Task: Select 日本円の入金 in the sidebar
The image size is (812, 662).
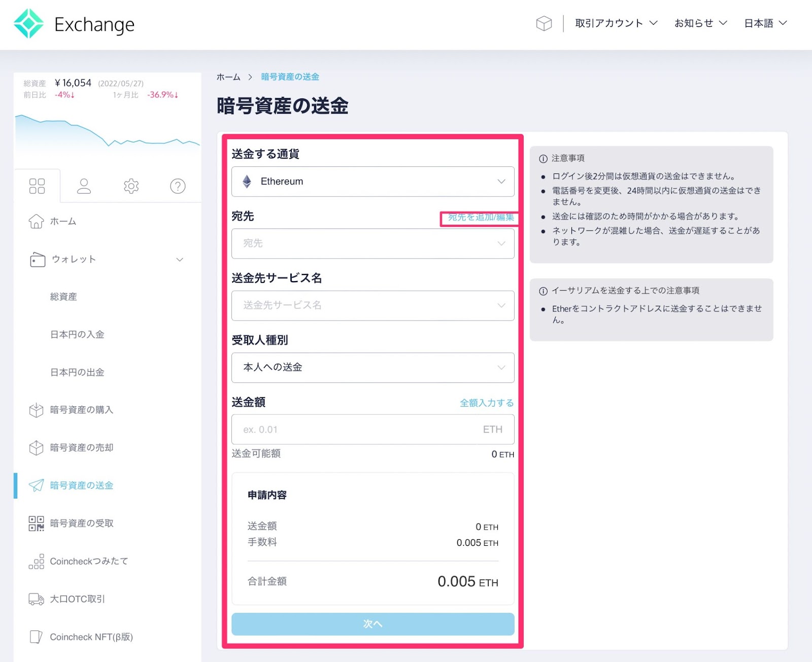Action: pos(77,335)
